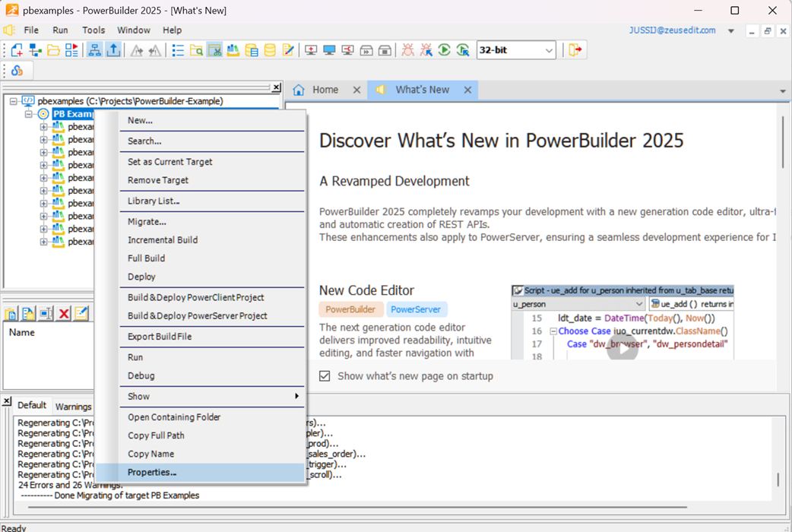This screenshot has width=792, height=532.
Task: Click the Open folder toolbar icon
Action: 53,50
